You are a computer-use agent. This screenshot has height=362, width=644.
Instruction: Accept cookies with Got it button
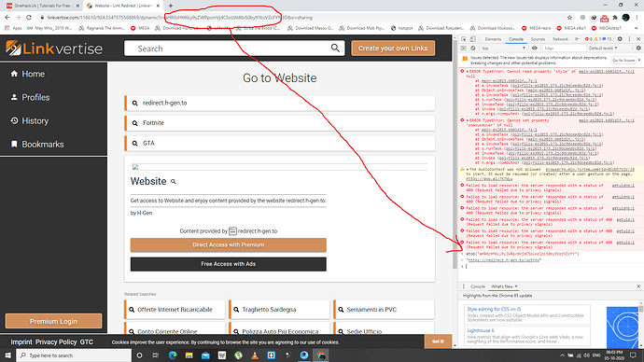tap(438, 341)
